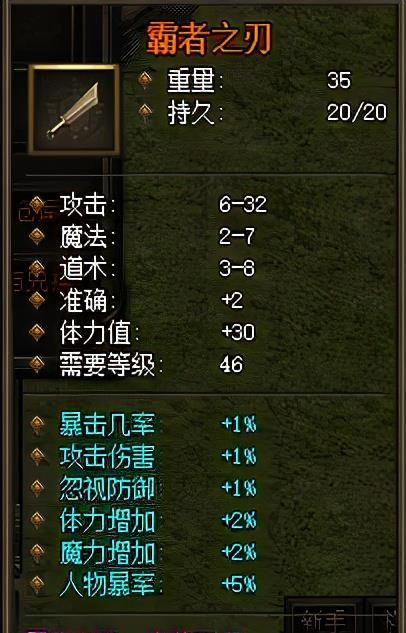Click the 霸者之刃 item title
This screenshot has width=406, height=633.
tap(209, 40)
